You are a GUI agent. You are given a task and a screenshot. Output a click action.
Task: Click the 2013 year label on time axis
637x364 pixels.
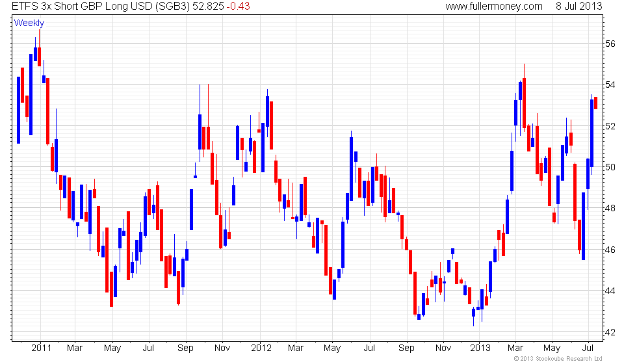pos(480,348)
